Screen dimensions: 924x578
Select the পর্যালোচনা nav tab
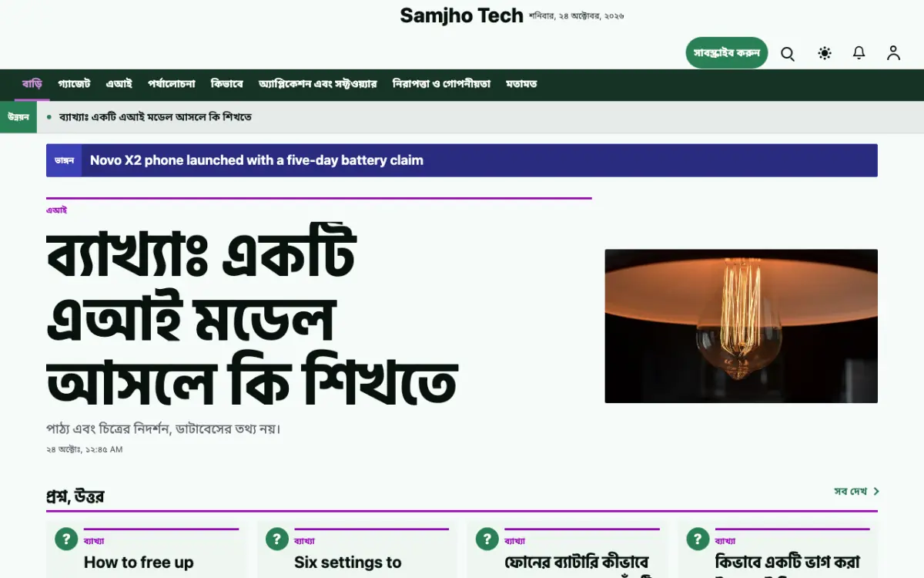(x=172, y=84)
